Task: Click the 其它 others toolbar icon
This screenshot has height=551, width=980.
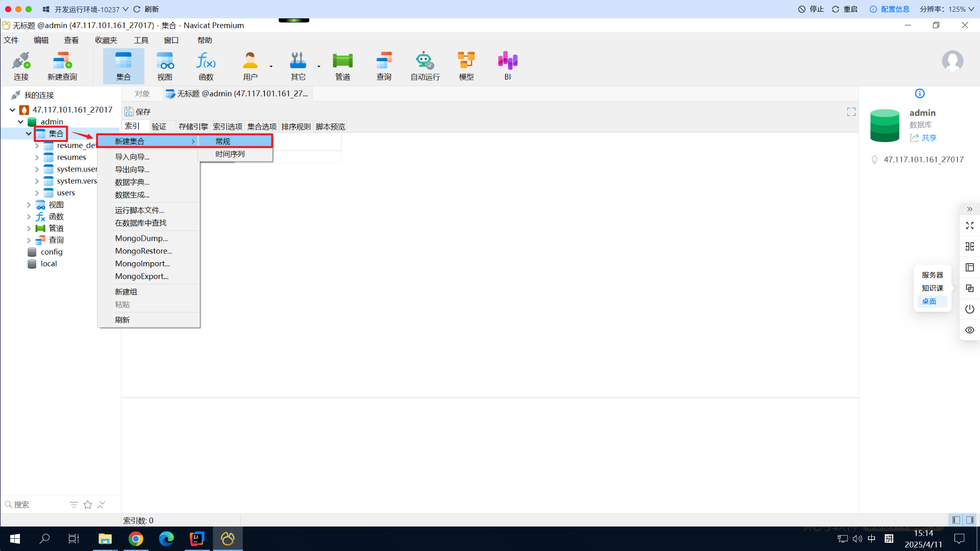Action: tap(298, 66)
